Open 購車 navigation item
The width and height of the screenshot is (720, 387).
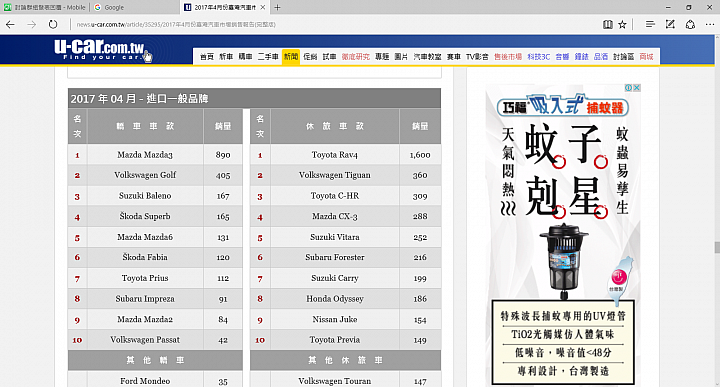245,57
